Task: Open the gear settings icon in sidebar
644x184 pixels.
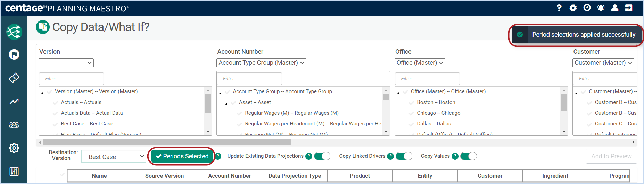Action: (14, 148)
